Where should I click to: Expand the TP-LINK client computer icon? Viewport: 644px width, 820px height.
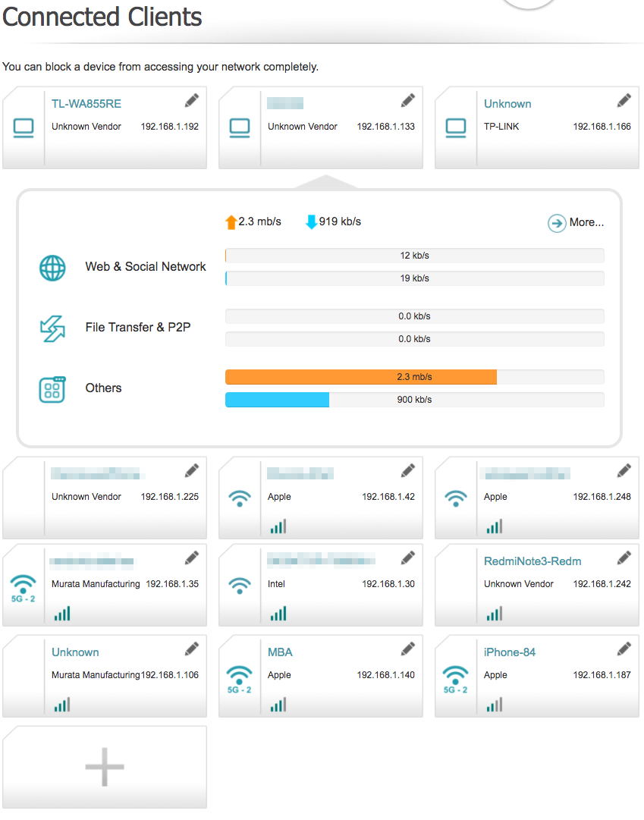(456, 127)
